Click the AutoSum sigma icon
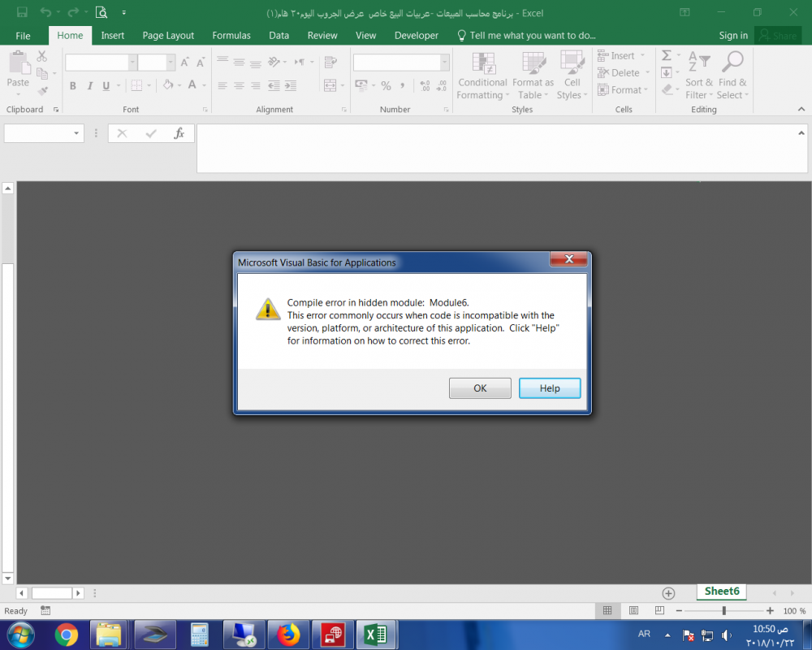Screen dimensions: 812x650 click(x=667, y=55)
